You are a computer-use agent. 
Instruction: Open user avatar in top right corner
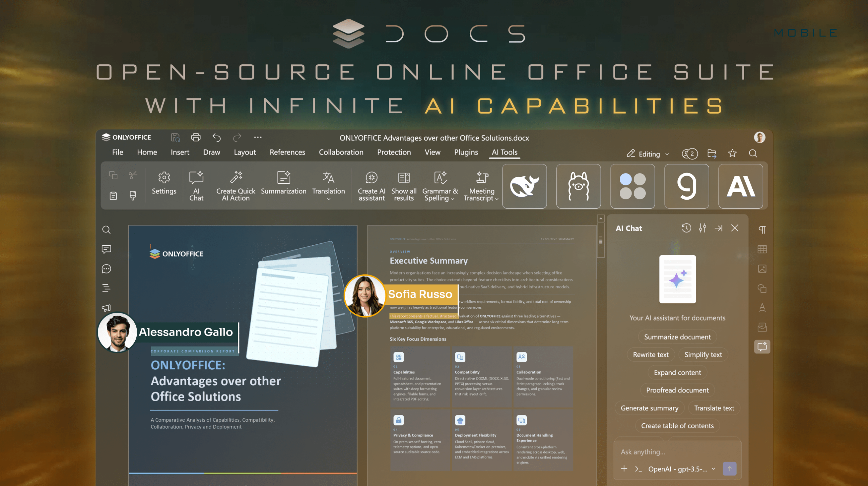tap(759, 137)
